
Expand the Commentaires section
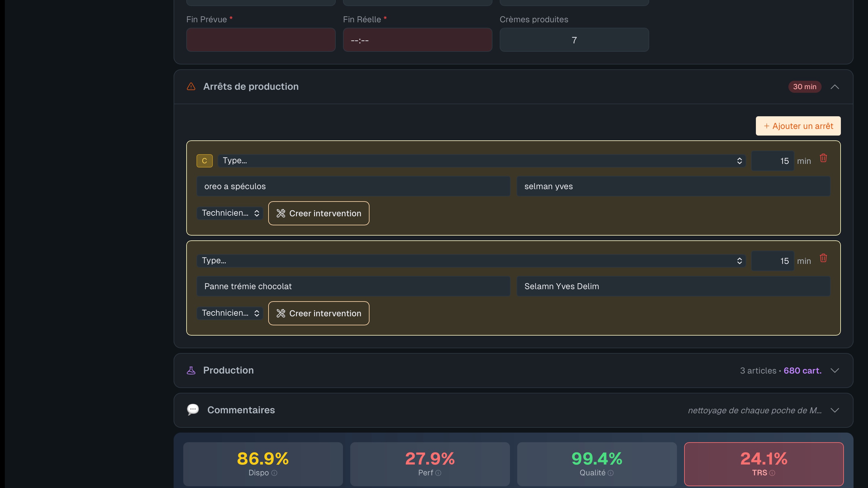[835, 410]
